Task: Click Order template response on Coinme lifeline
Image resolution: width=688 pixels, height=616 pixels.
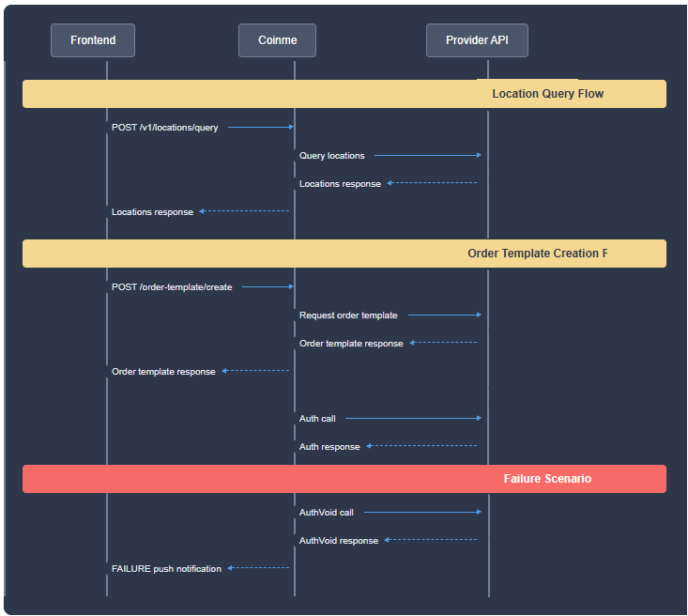Action: (x=351, y=344)
